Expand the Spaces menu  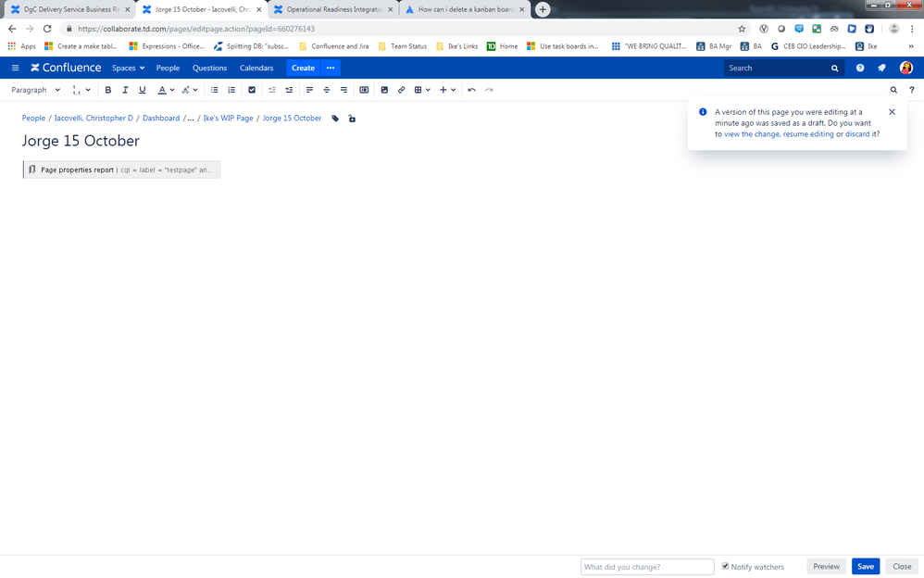[128, 68]
